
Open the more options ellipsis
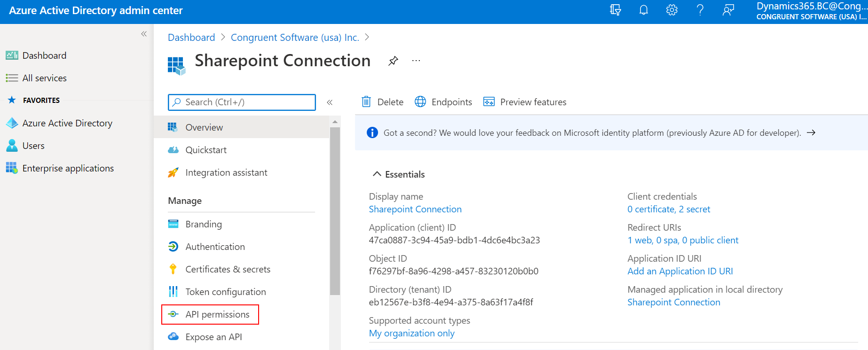click(x=416, y=61)
